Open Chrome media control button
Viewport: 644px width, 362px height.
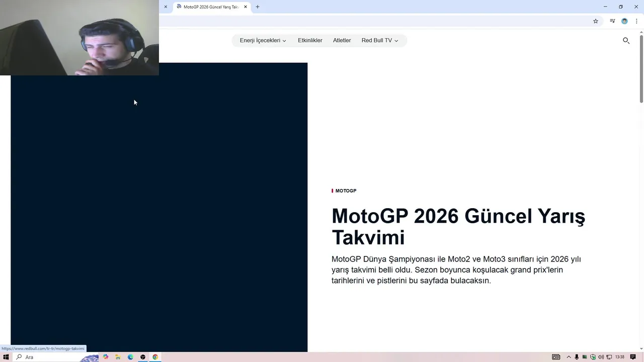612,21
